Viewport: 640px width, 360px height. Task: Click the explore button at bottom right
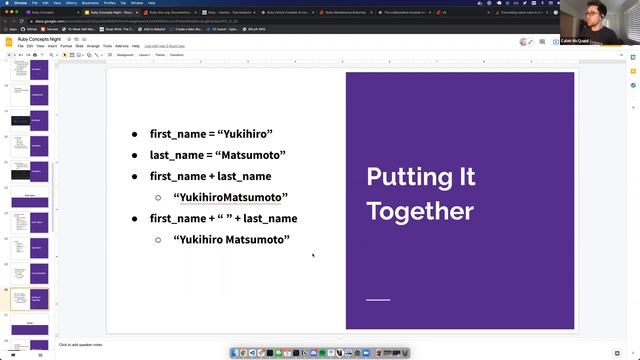617,353
